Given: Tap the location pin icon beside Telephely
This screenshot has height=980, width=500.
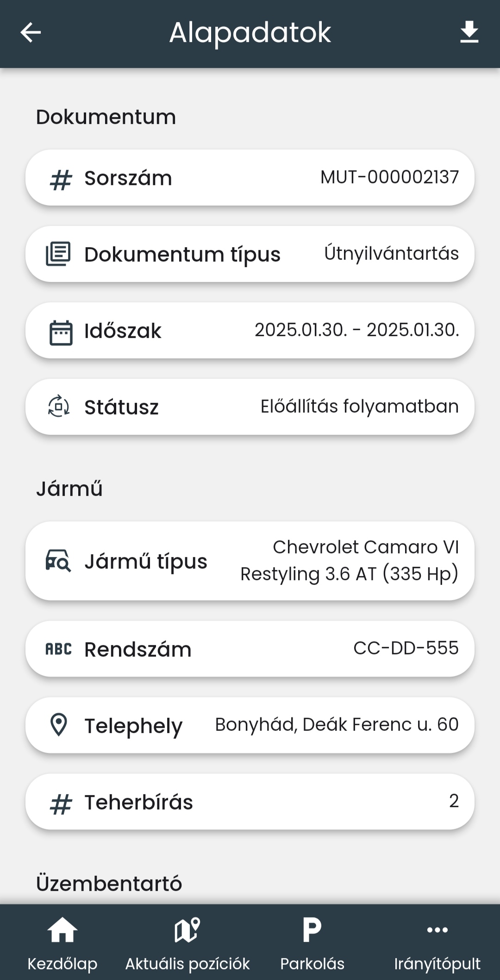Looking at the screenshot, I should pos(59,725).
